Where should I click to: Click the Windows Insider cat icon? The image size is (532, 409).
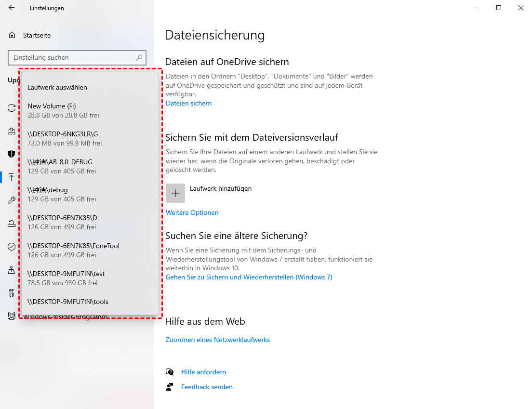tap(12, 316)
